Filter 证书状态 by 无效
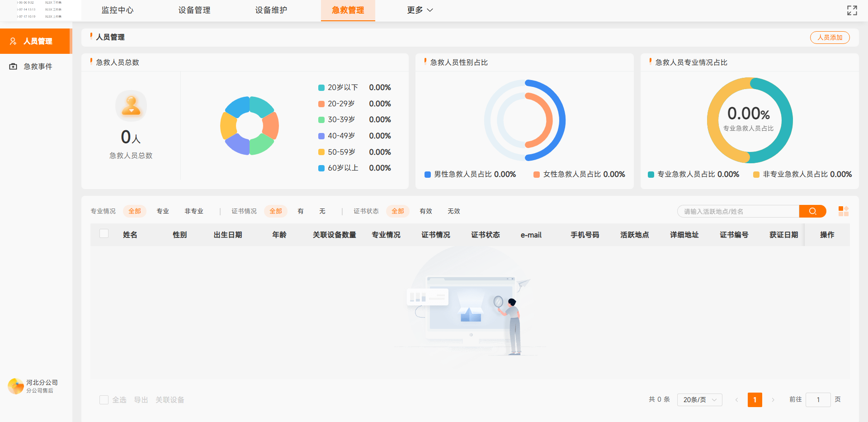 tap(454, 211)
